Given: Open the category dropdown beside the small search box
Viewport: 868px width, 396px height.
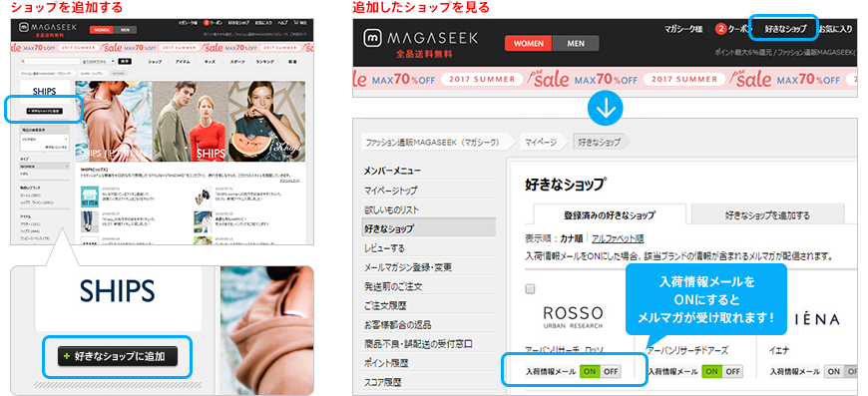Looking at the screenshot, I should coord(98,62).
